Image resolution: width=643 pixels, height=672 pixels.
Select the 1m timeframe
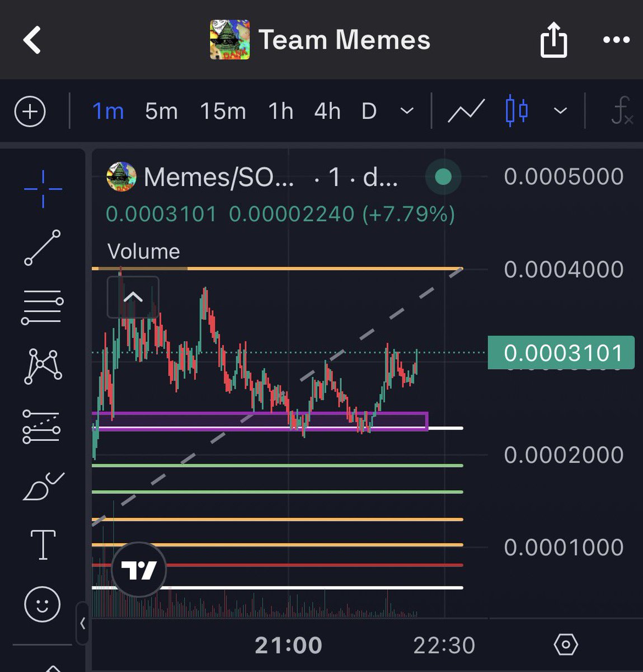108,111
